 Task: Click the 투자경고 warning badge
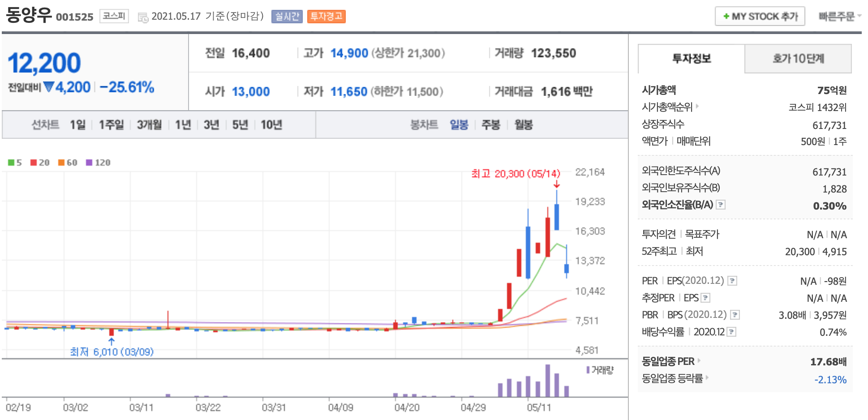[x=326, y=17]
